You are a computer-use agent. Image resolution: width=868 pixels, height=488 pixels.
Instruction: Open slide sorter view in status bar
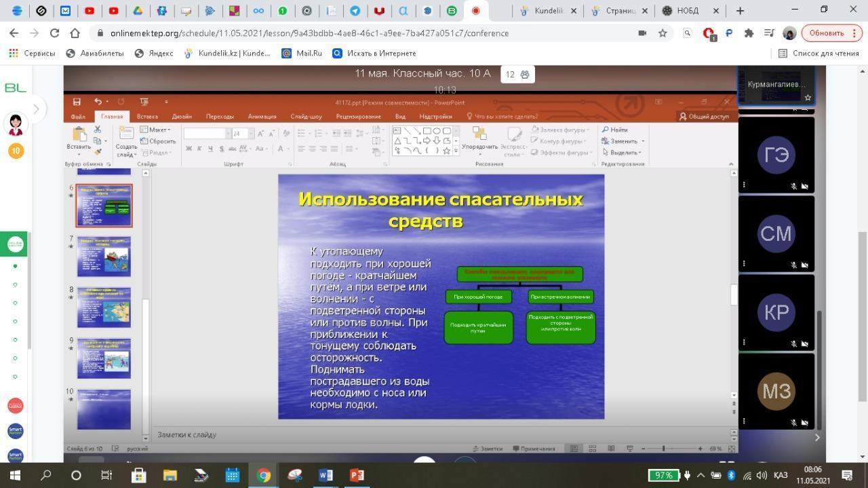coord(592,449)
